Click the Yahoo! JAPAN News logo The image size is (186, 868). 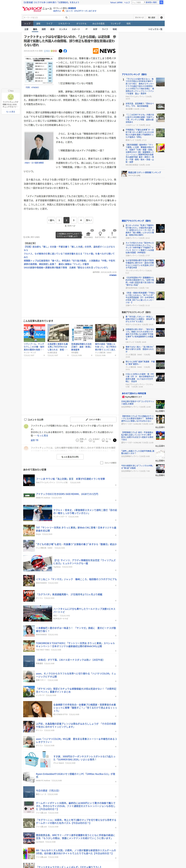click(x=37, y=9)
